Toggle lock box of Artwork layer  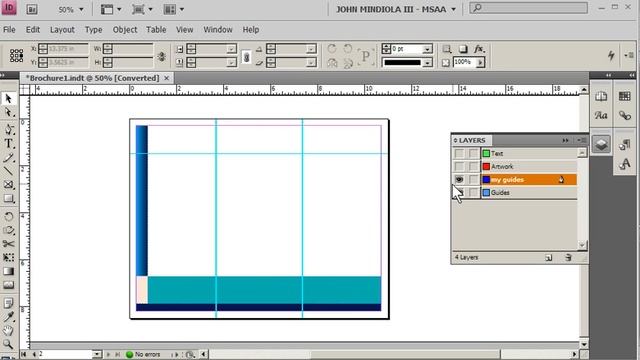tap(473, 167)
